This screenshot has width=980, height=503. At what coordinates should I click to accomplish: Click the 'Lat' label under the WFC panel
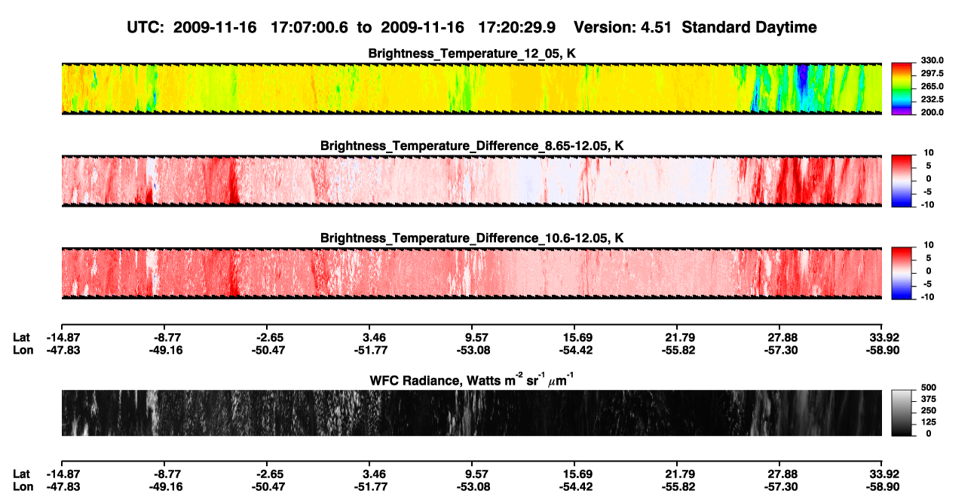(22, 474)
